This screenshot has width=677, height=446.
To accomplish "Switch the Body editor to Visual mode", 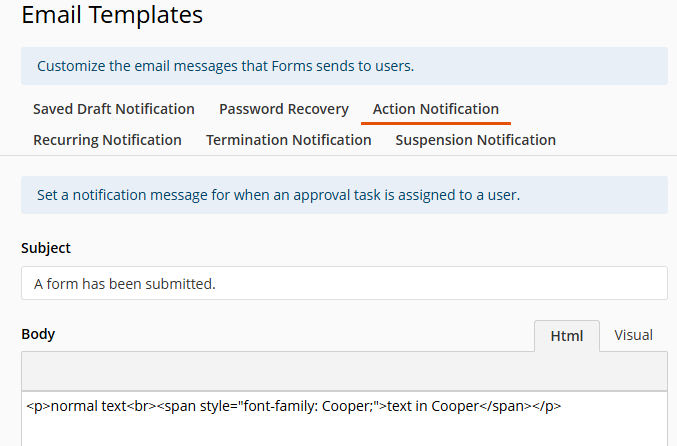I will [633, 335].
